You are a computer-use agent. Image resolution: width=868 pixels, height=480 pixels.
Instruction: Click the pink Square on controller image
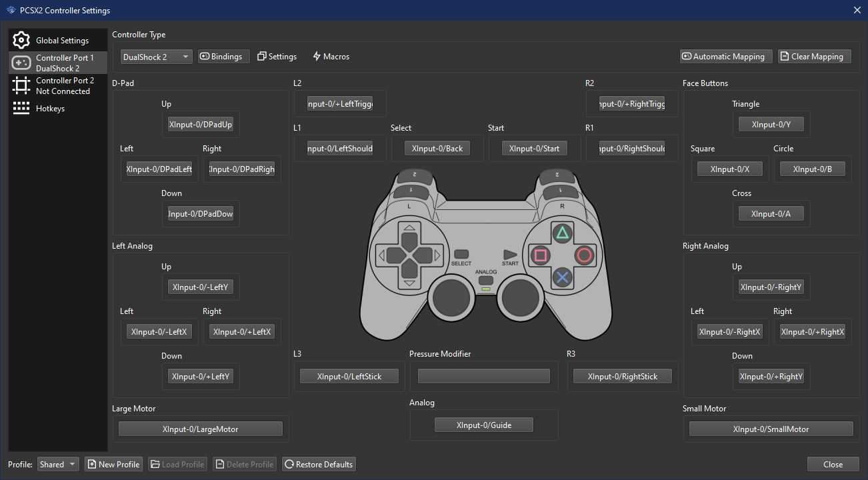point(541,255)
